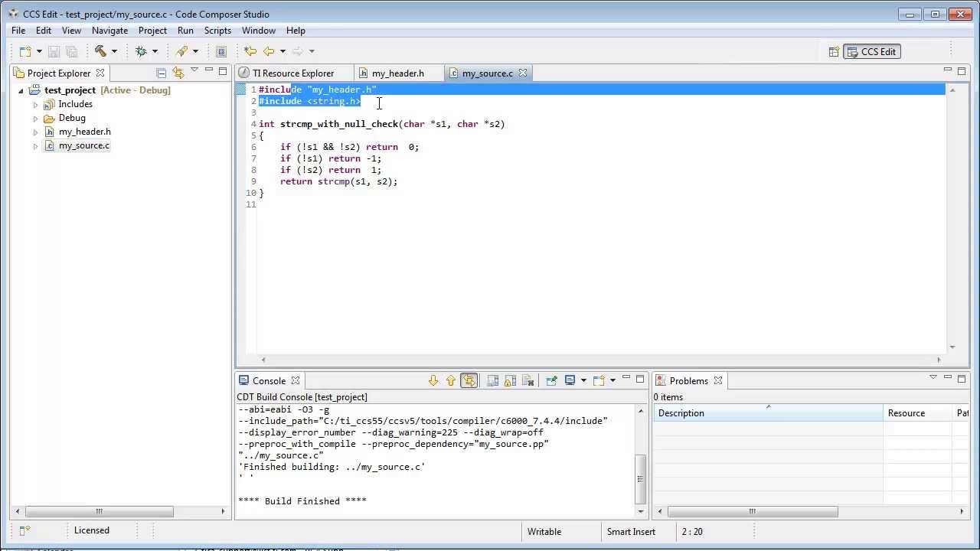The image size is (980, 551).
Task: Select my_source.c in Project Explorer
Action: coord(83,145)
